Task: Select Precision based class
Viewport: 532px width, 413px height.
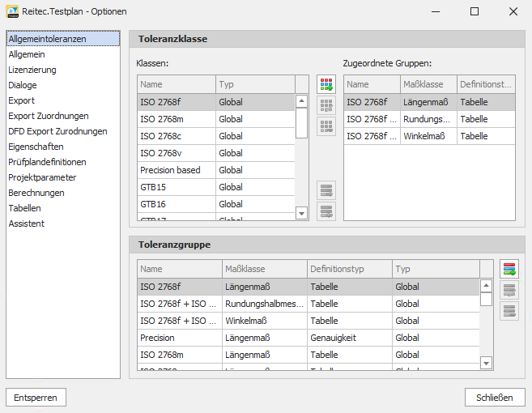Action: coord(216,170)
